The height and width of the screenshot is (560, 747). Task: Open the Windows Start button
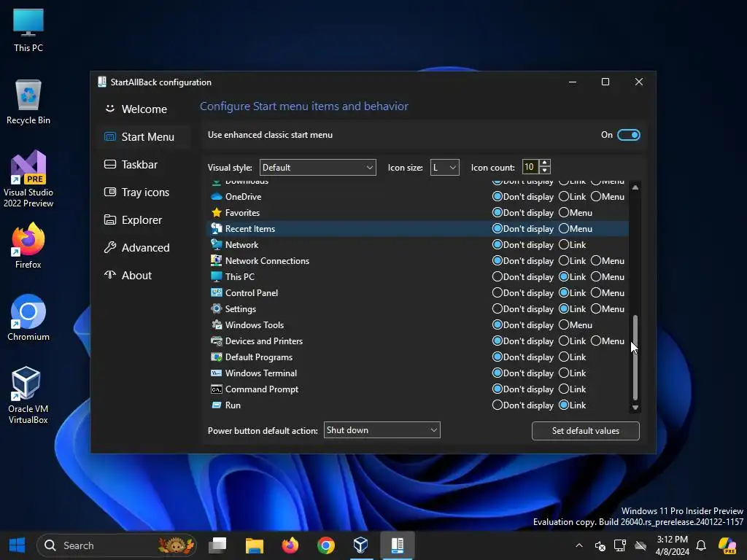point(18,545)
